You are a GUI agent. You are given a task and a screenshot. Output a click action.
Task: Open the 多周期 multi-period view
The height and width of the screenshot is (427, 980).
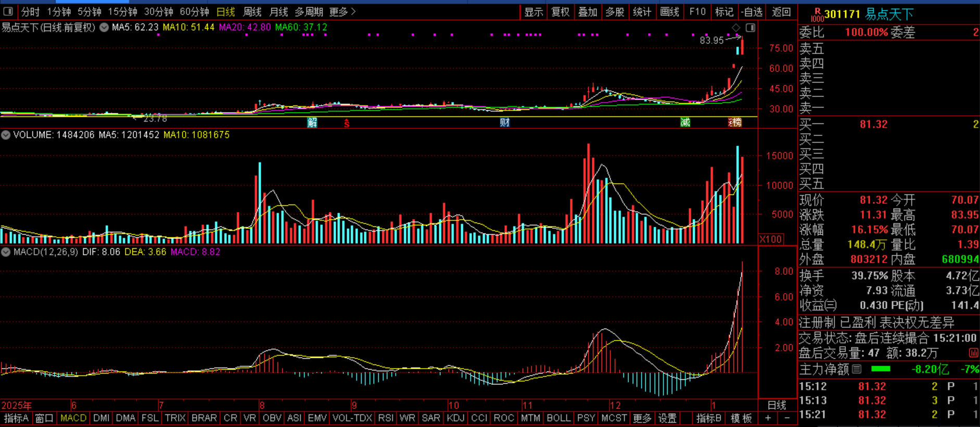309,11
